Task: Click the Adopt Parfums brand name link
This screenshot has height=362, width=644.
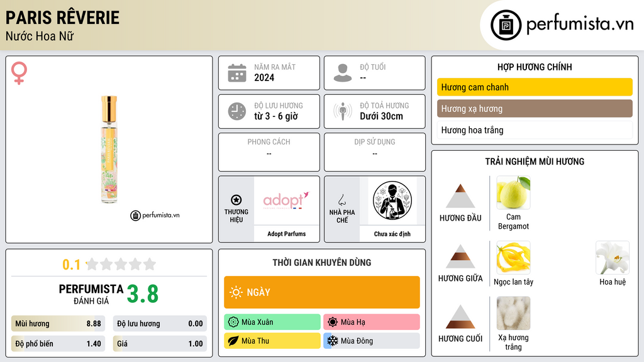Action: point(287,234)
